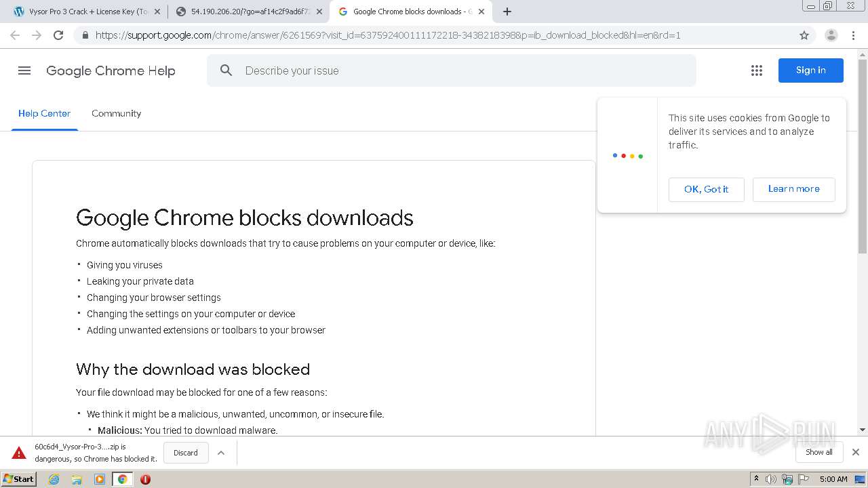Select the Google Chrome blocks downloads tab
Image resolution: width=868 pixels, height=488 pixels.
click(410, 12)
